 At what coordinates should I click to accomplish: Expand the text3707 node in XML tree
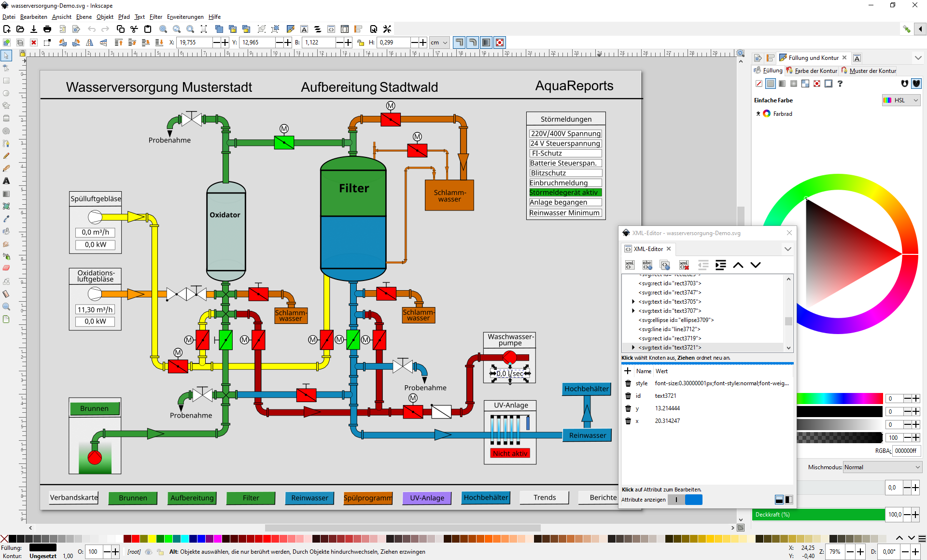[x=633, y=311]
